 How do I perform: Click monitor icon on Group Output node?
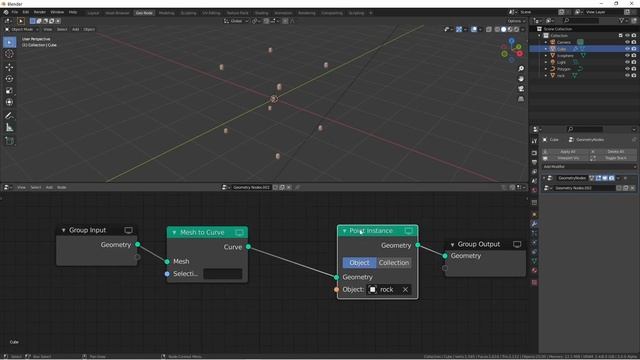coord(517,244)
